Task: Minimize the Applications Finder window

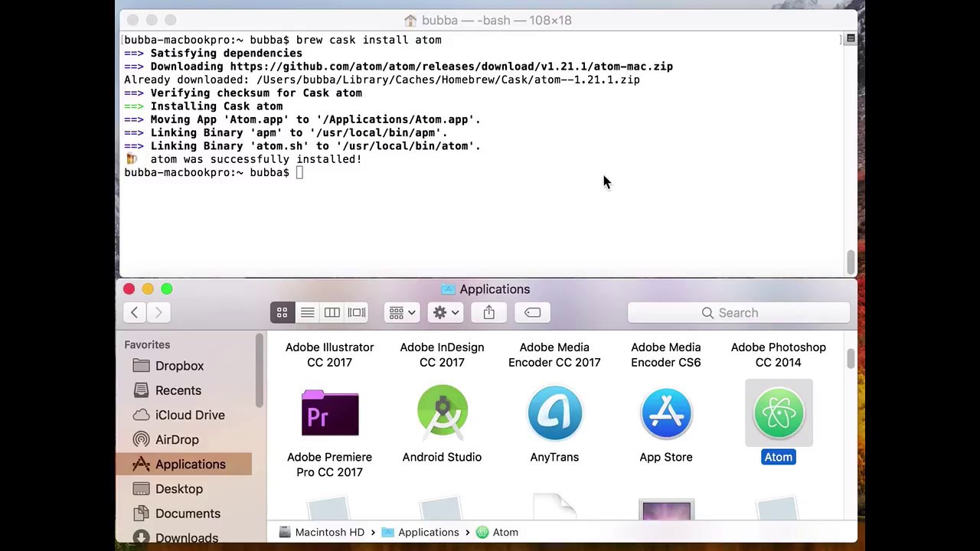Action: tap(148, 289)
